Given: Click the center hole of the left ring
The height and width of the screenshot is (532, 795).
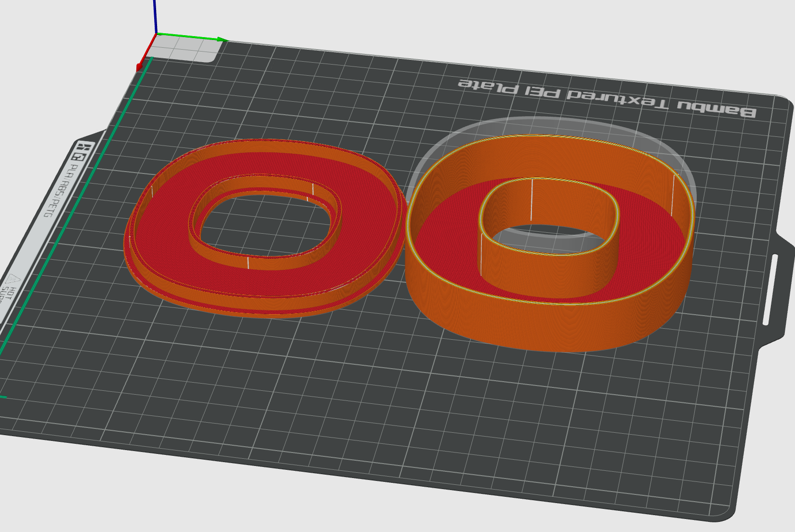Looking at the screenshot, I should 265,224.
